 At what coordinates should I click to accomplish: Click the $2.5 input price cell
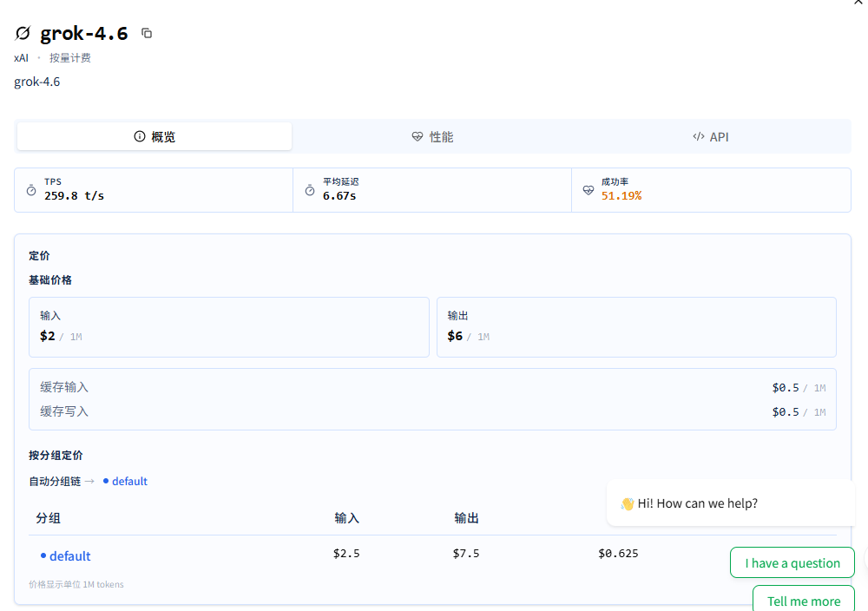(x=346, y=554)
